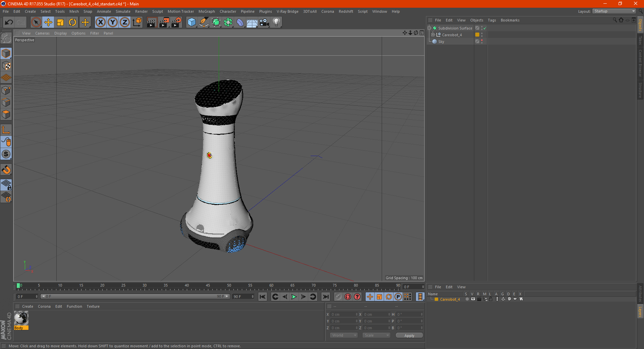The height and width of the screenshot is (349, 644).
Task: Open the Array modeling objects icon
Action: 228,22
